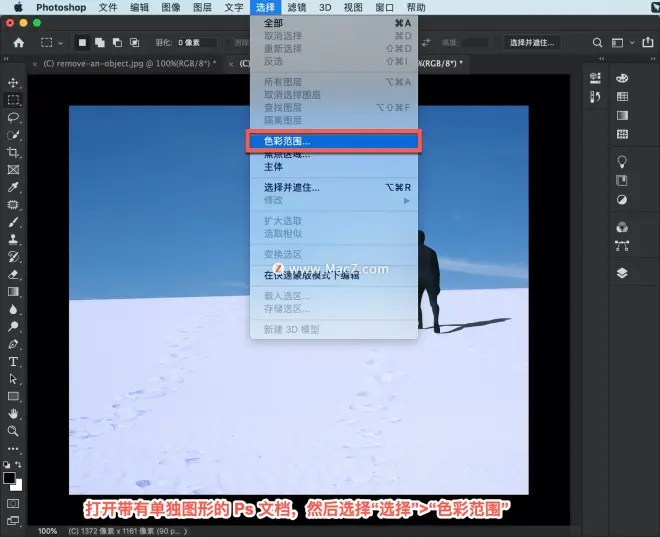Viewport: 660px width, 537px height.
Task: Select the Frame tool
Action: (13, 170)
